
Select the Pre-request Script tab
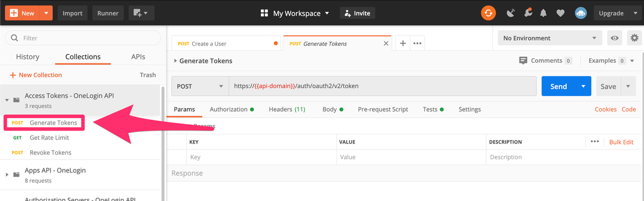tap(383, 109)
